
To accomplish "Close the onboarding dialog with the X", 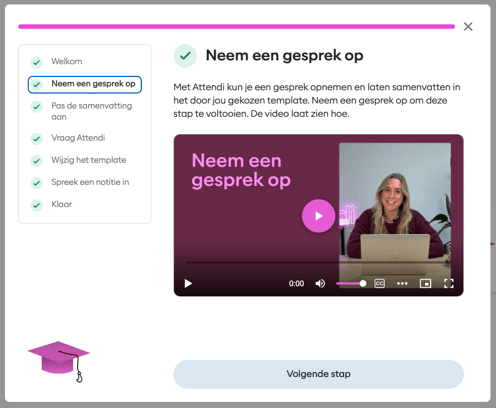I will [468, 27].
